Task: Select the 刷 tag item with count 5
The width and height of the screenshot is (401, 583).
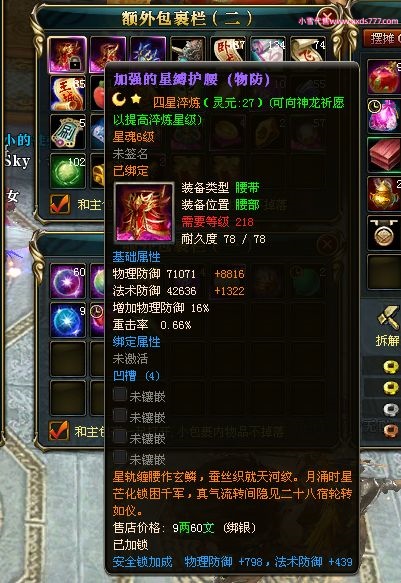Action: point(68,132)
